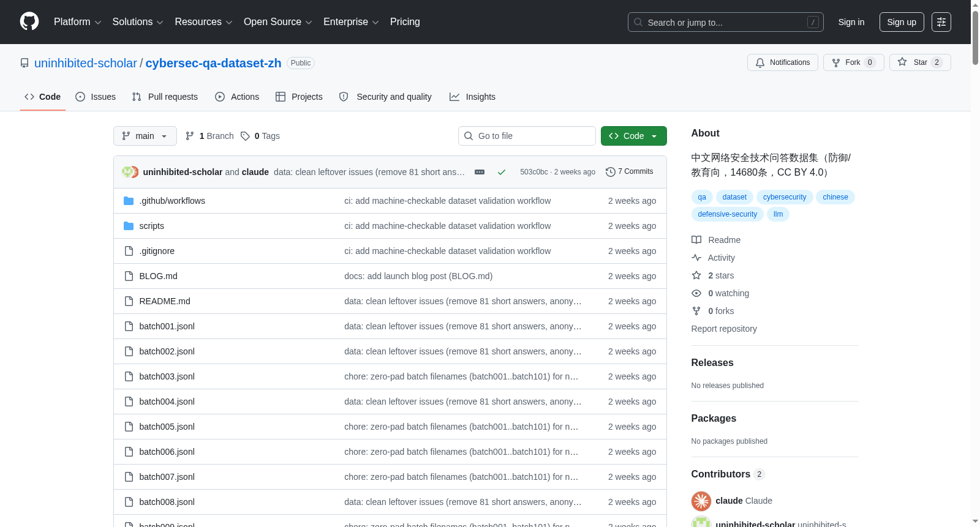Open the uninhibited-scholar owner link
This screenshot has width=980, height=527.
pos(86,63)
